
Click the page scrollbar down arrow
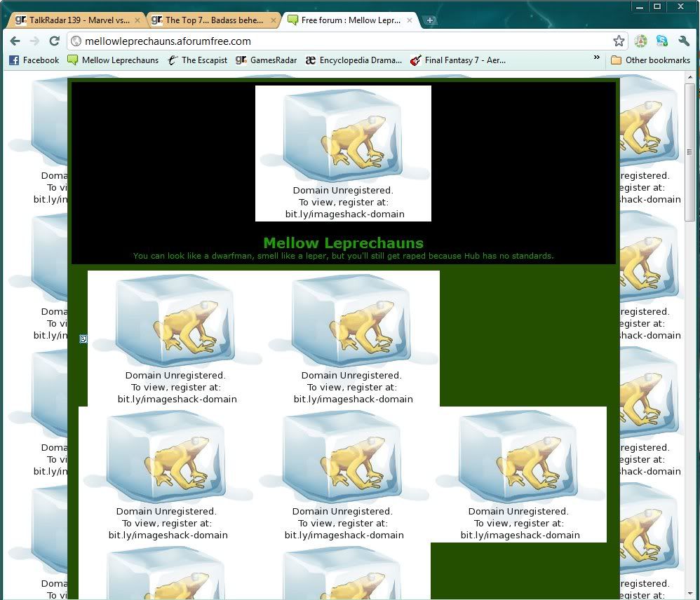(x=690, y=594)
